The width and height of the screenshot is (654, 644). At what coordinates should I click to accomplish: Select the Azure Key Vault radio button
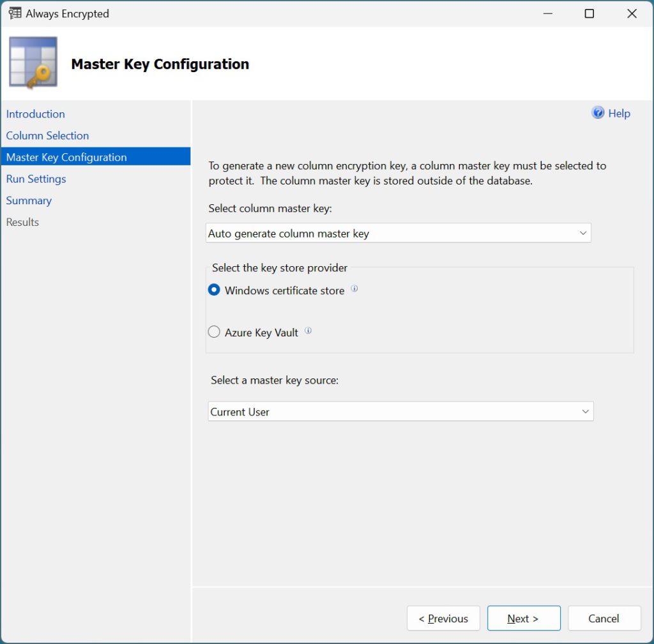pos(215,333)
